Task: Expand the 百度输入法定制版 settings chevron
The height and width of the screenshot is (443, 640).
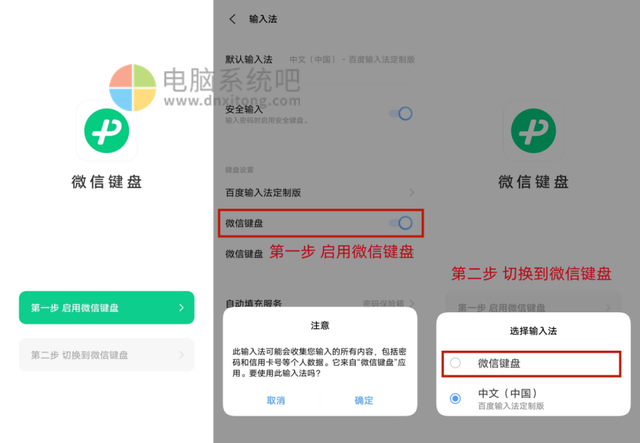Action: 411,192
